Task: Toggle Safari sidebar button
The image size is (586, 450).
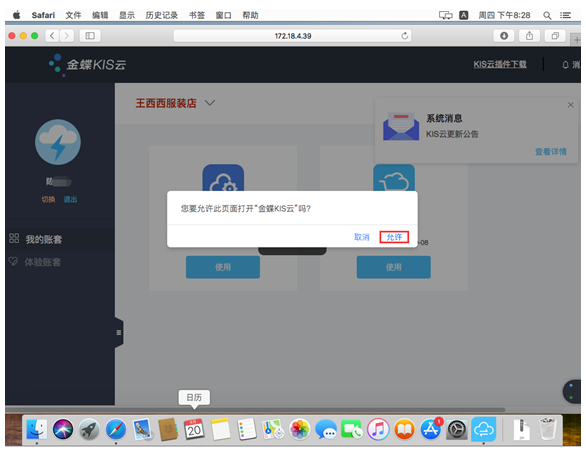Action: (x=90, y=36)
